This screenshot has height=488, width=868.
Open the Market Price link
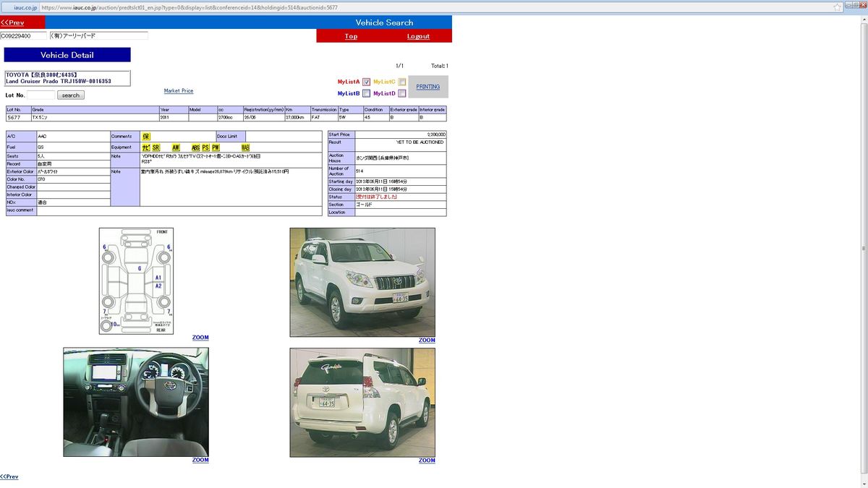pyautogui.click(x=179, y=91)
